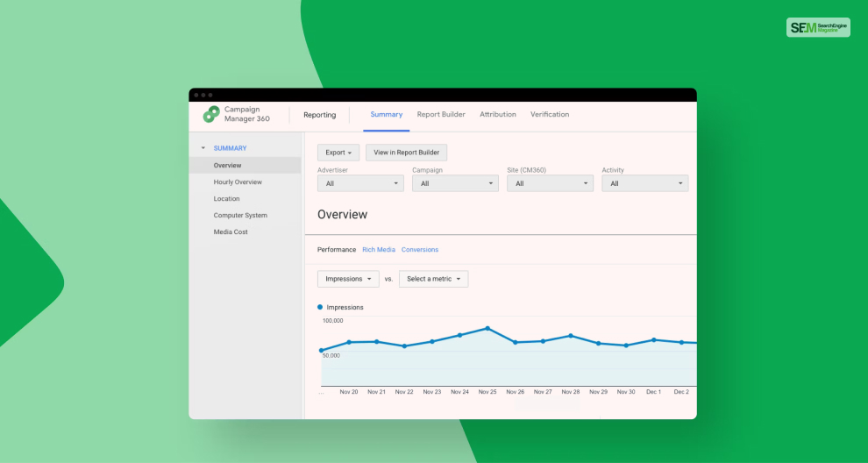Click the Dec 1 data point on chart

pos(654,340)
